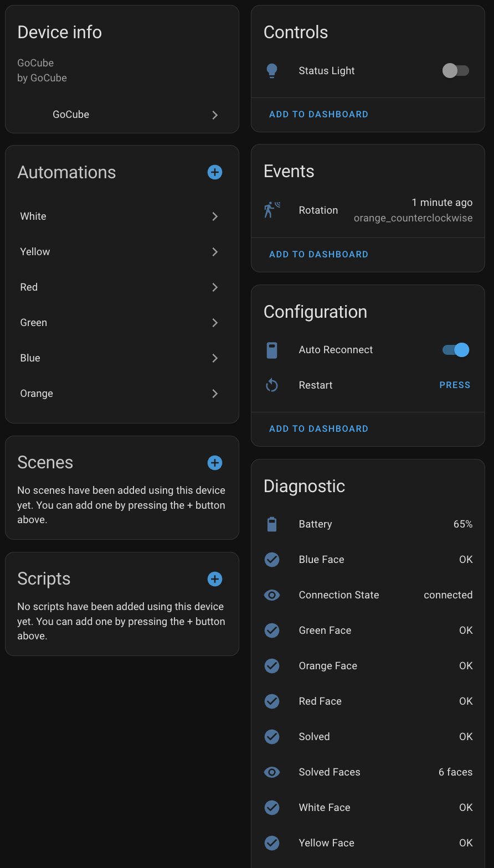
Task: Disable the Auto Reconnect toggle
Action: [x=455, y=350]
